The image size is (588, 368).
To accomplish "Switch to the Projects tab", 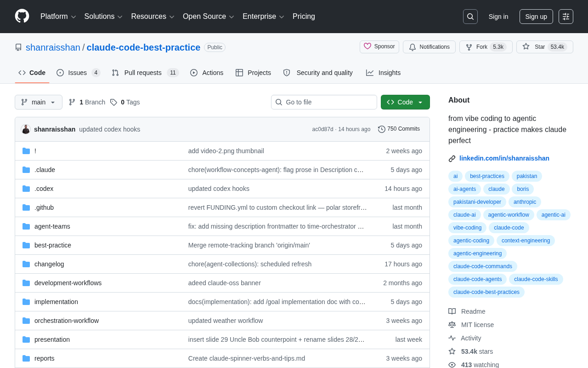I will [x=253, y=73].
